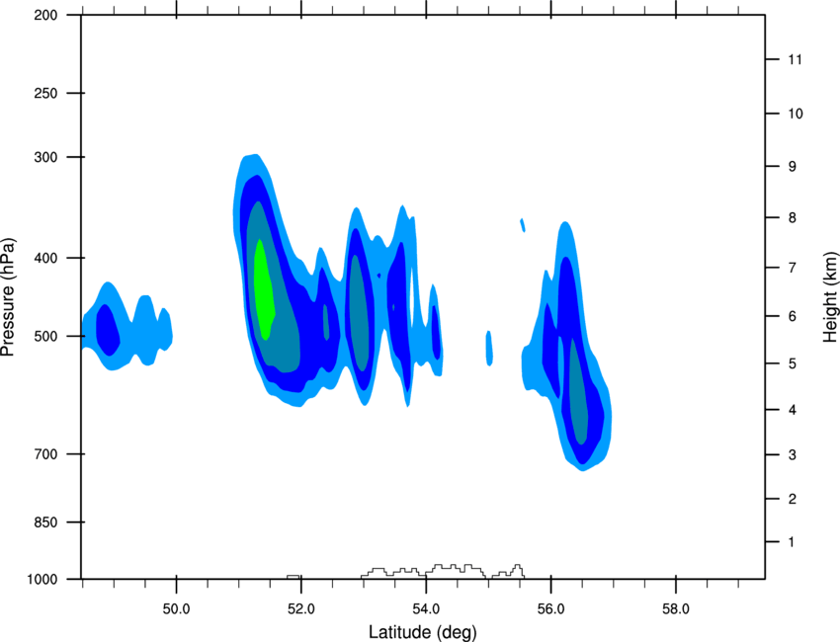Click the 850 pressure tick label
Screen dimensions: 840x642
pyautogui.click(x=45, y=522)
